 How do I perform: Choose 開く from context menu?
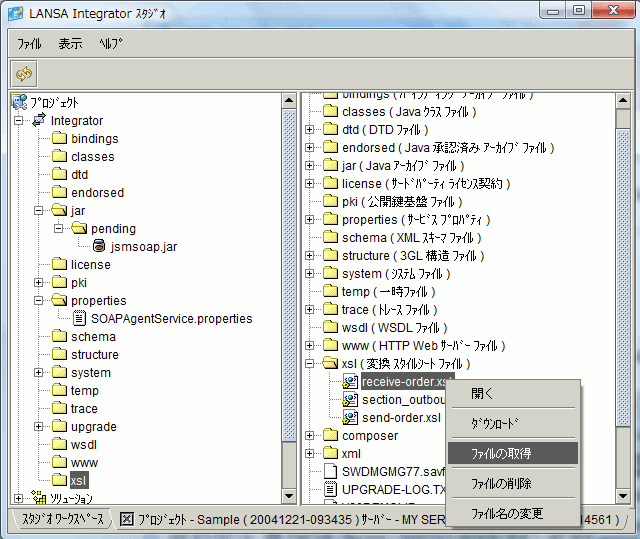click(513, 394)
